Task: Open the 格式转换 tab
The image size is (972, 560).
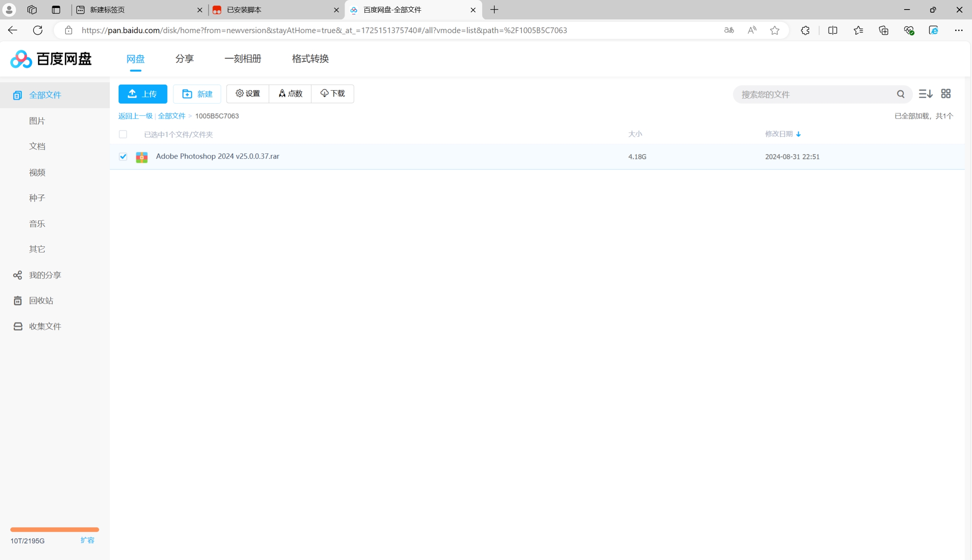Action: [x=310, y=58]
